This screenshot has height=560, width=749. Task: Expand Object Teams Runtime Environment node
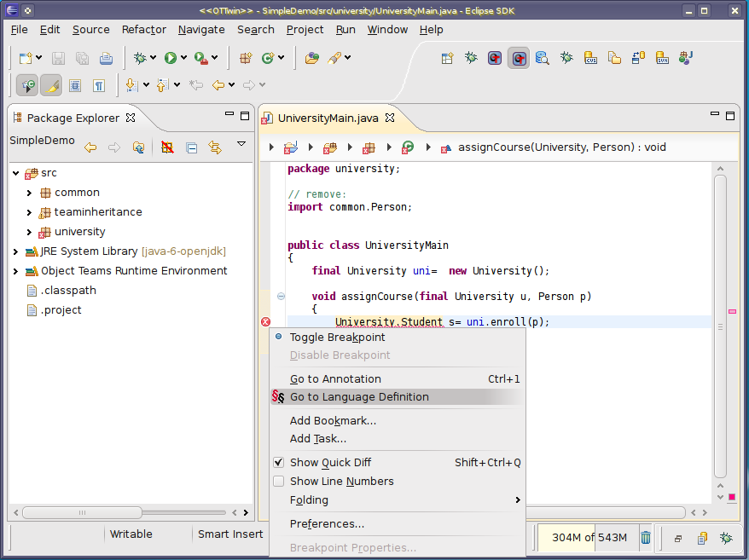15,271
